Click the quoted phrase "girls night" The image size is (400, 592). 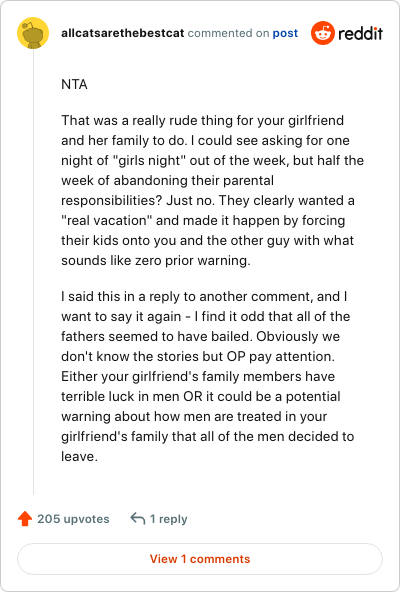click(147, 160)
